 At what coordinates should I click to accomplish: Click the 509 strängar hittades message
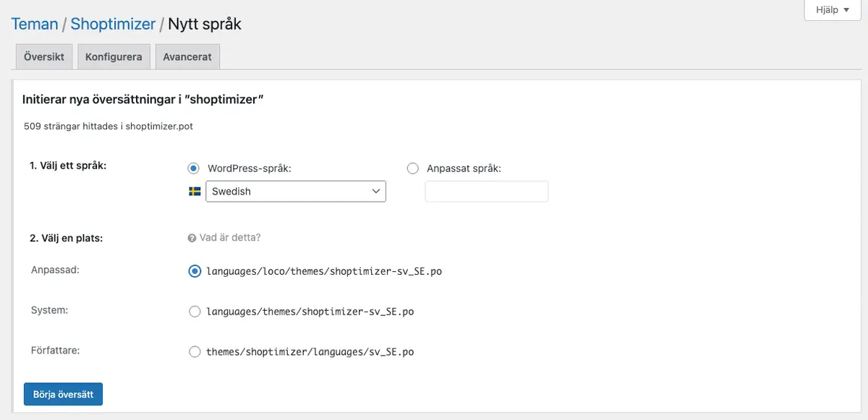tap(109, 124)
